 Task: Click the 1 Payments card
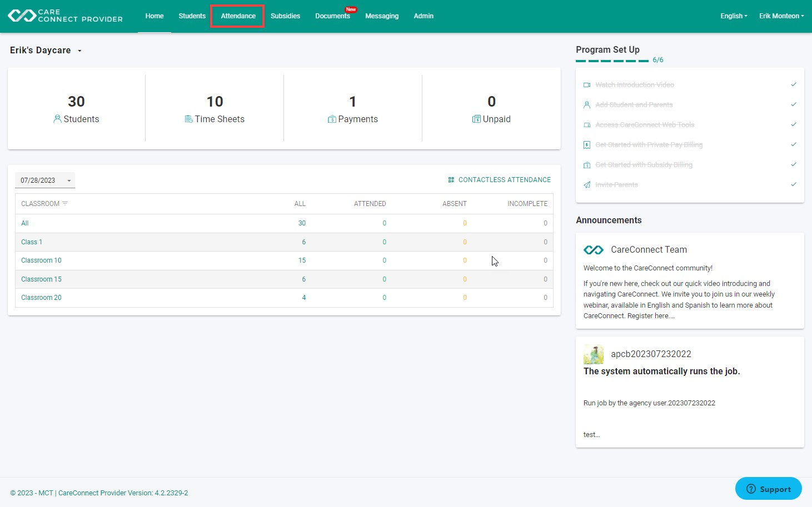pos(353,108)
